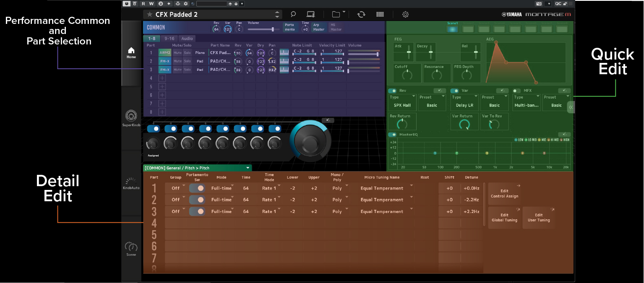Switch to the Audio tab

pos(187,39)
